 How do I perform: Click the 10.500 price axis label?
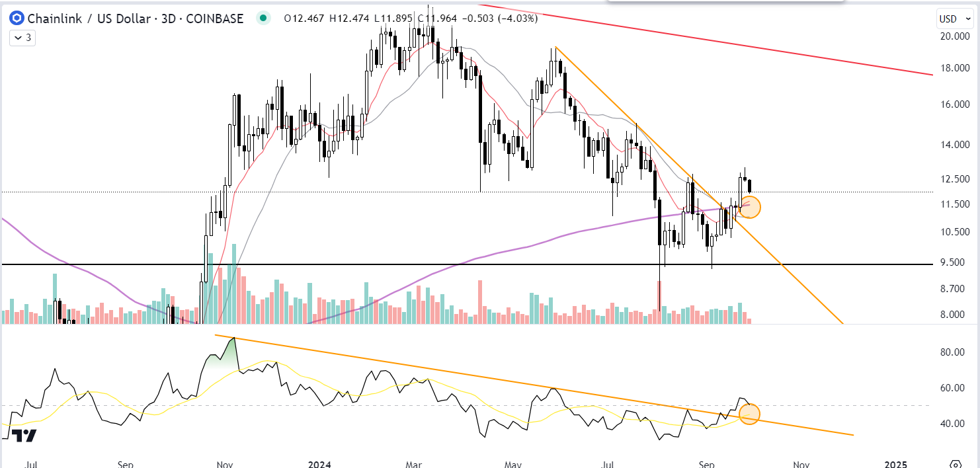(x=954, y=231)
